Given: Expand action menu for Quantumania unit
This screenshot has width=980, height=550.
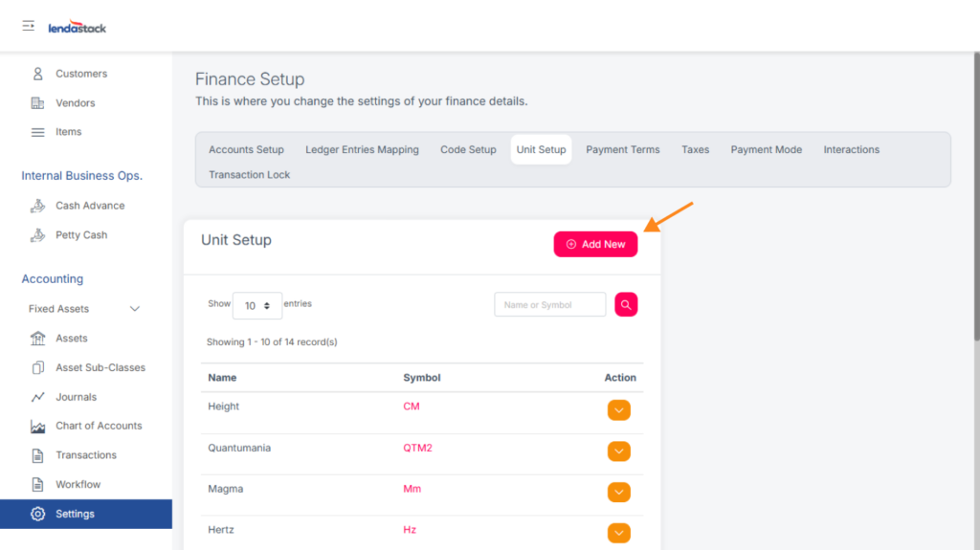Looking at the screenshot, I should [619, 451].
